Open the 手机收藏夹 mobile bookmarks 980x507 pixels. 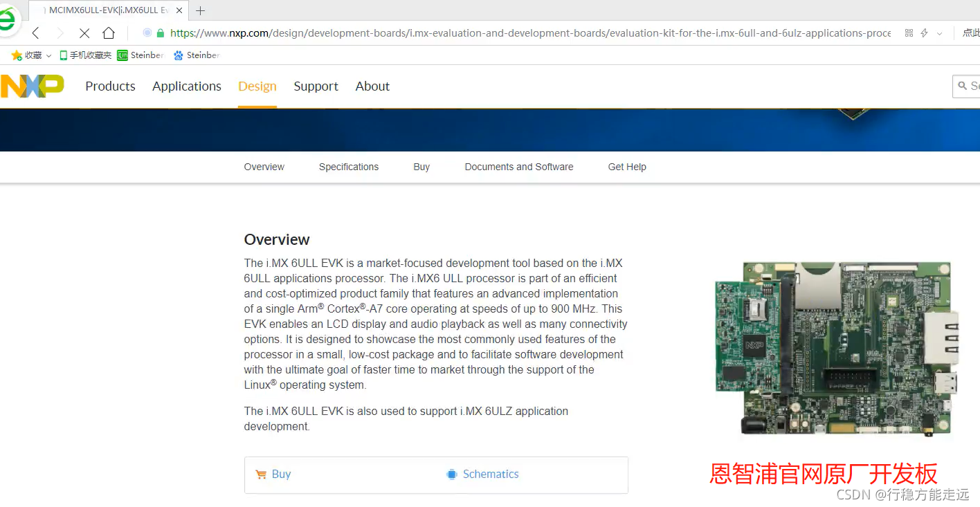(x=85, y=55)
